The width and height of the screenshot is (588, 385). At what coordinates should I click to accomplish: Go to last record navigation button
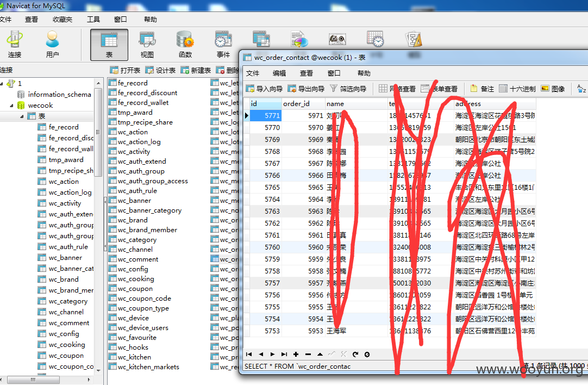(x=284, y=354)
